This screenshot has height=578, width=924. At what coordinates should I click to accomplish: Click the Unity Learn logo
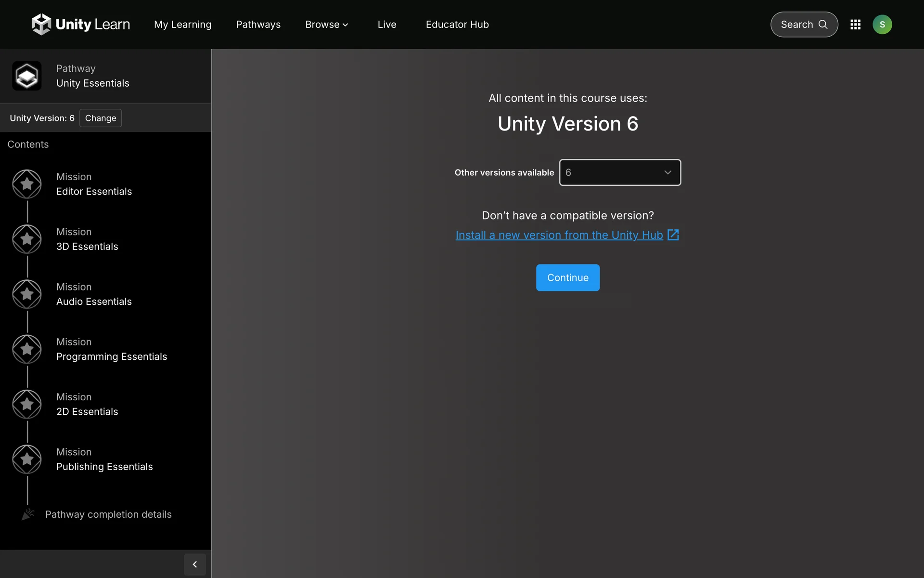pos(81,24)
